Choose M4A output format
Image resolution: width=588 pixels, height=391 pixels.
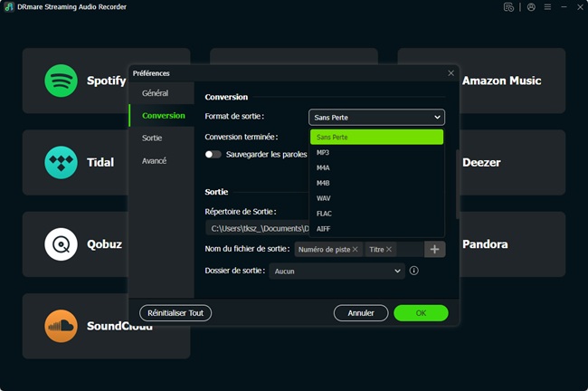376,167
